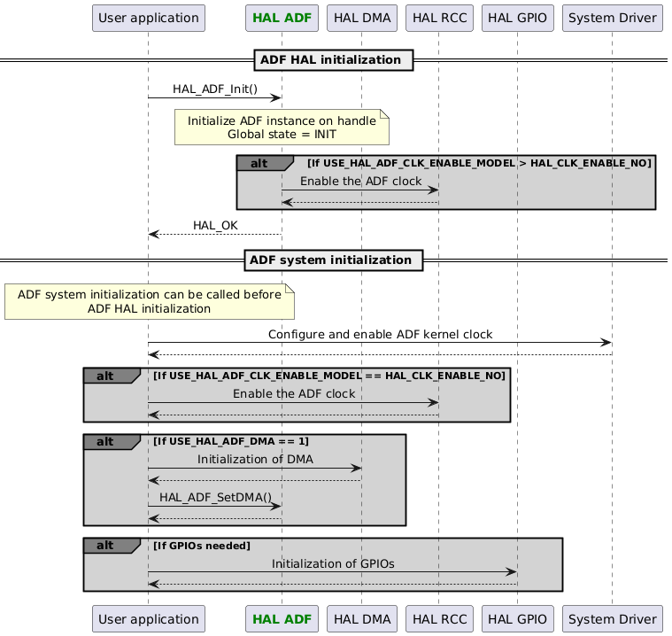Screen dimensions: 672x636
Task: Click the bottom HAL GPIO participant box
Action: (x=517, y=619)
